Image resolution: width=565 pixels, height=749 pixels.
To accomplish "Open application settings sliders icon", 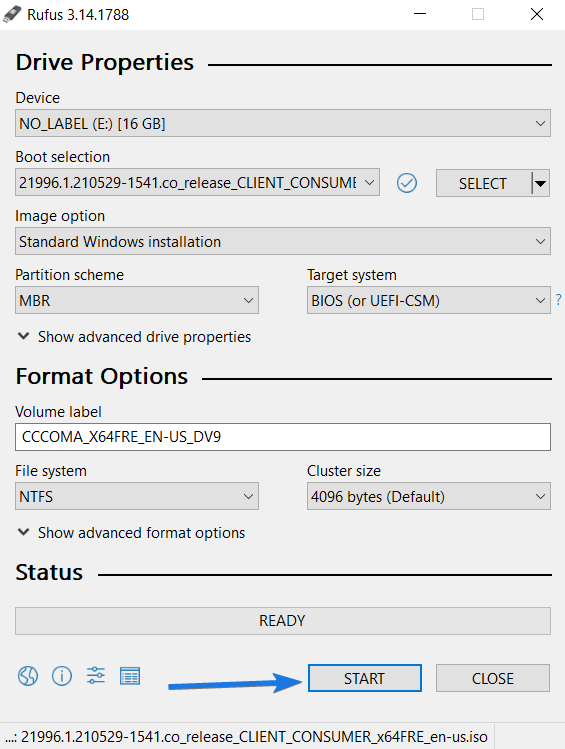I will pos(96,676).
